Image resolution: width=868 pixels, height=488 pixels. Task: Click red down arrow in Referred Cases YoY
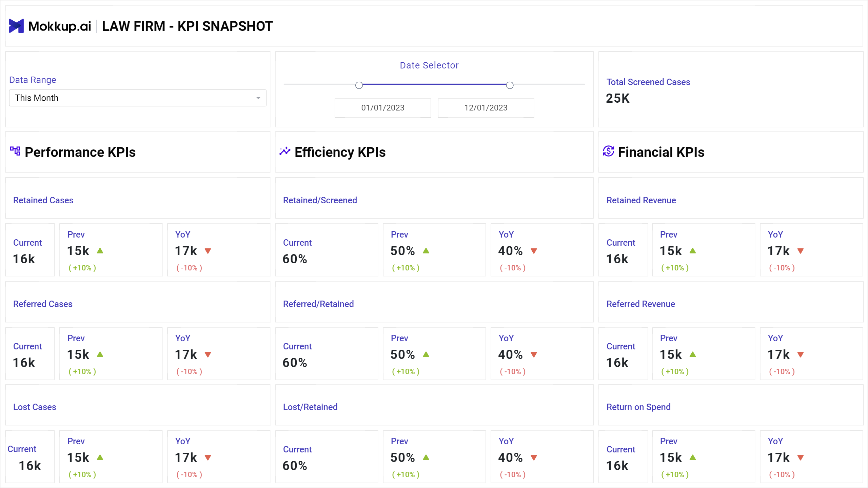click(208, 354)
